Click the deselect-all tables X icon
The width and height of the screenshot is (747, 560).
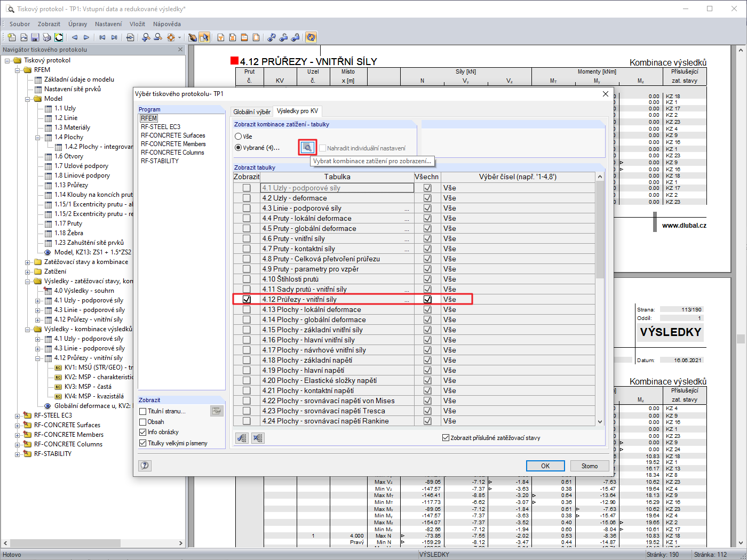point(258,438)
